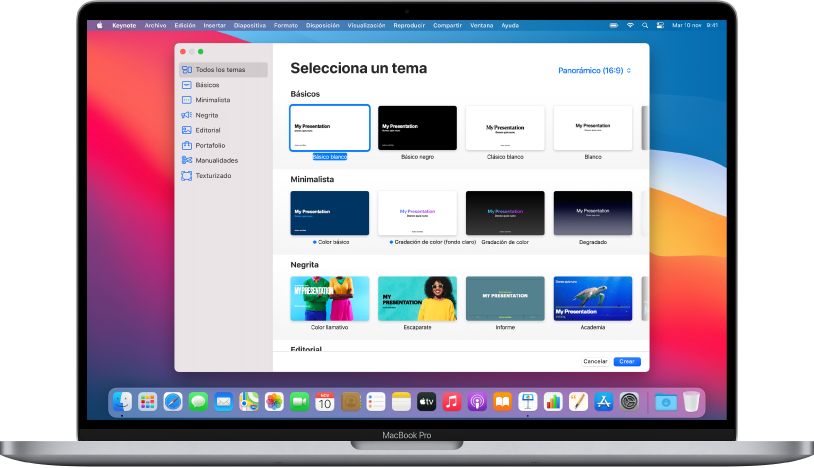Select the Manualidades category
The image size is (814, 468).
[x=216, y=160]
